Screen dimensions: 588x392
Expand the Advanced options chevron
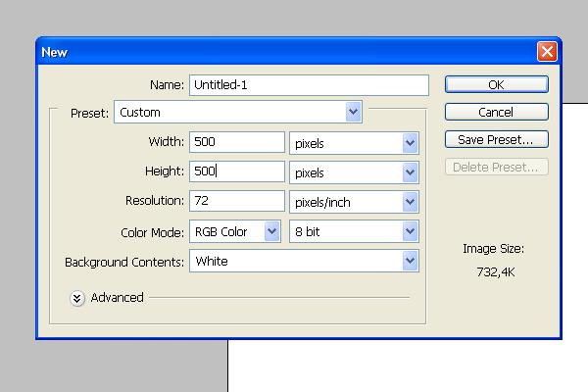point(77,298)
